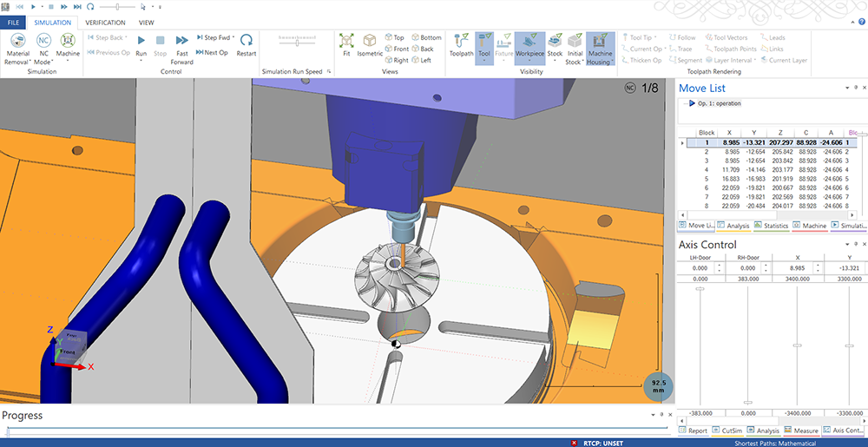
Task: Open the Machine tab in Move List panel
Action: click(809, 226)
